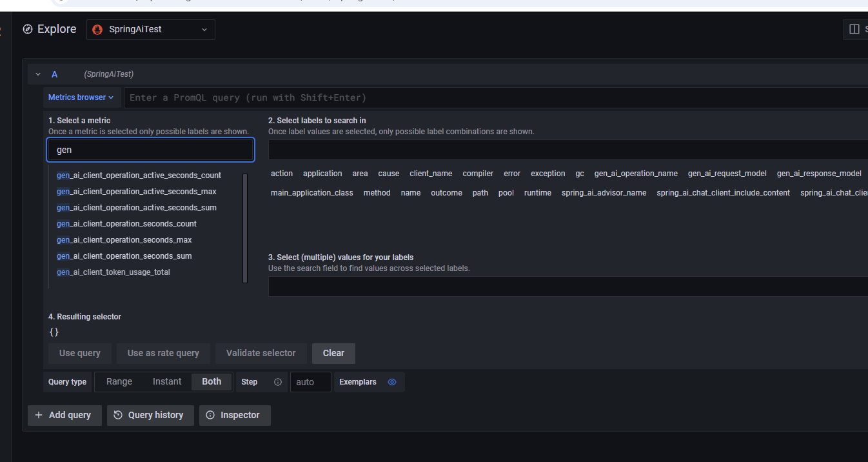
Task: Toggle the Metrics browser dropdown
Action: click(81, 97)
